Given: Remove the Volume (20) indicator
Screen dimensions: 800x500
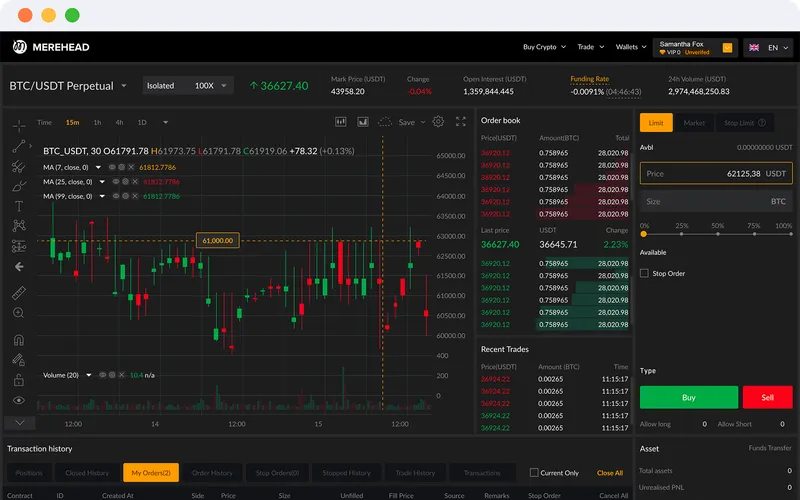Looking at the screenshot, I should click(121, 375).
